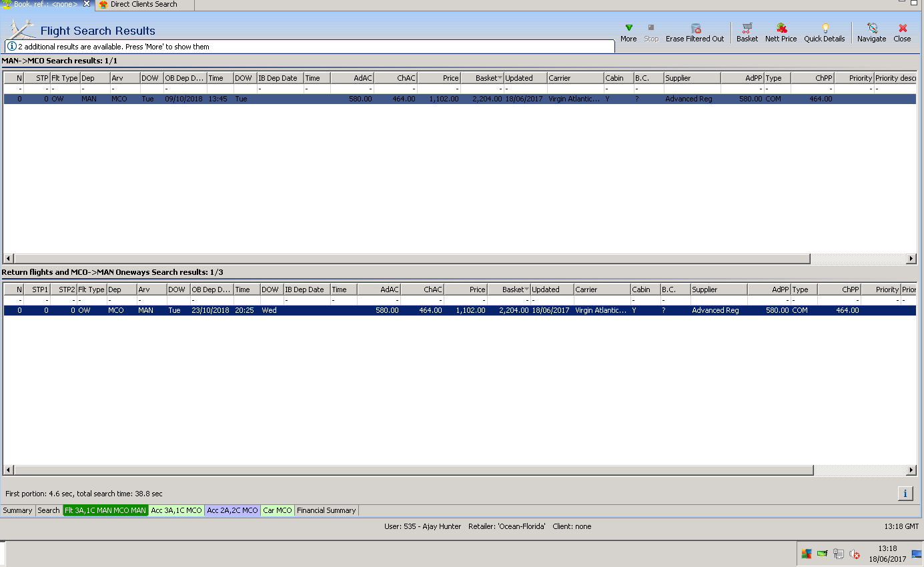Click "Retailer: 'Ocean-Florida'" in status bar
The image size is (924, 567).
tap(507, 526)
